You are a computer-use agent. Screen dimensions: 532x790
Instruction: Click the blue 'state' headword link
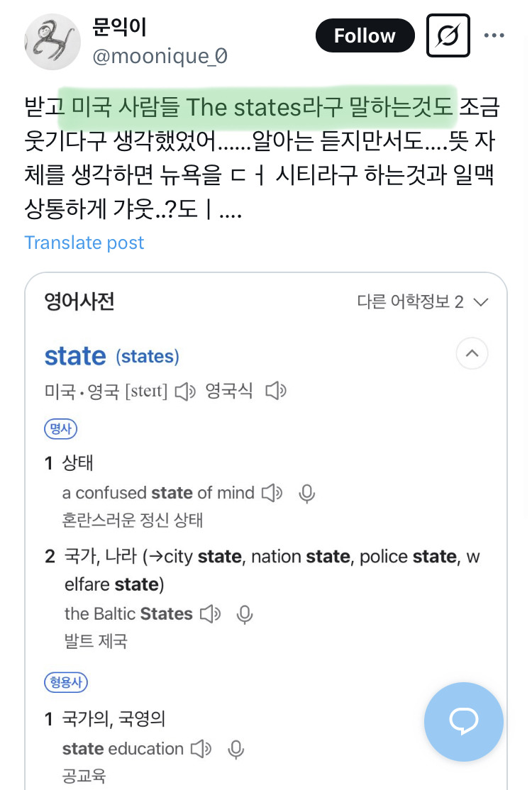(x=75, y=356)
